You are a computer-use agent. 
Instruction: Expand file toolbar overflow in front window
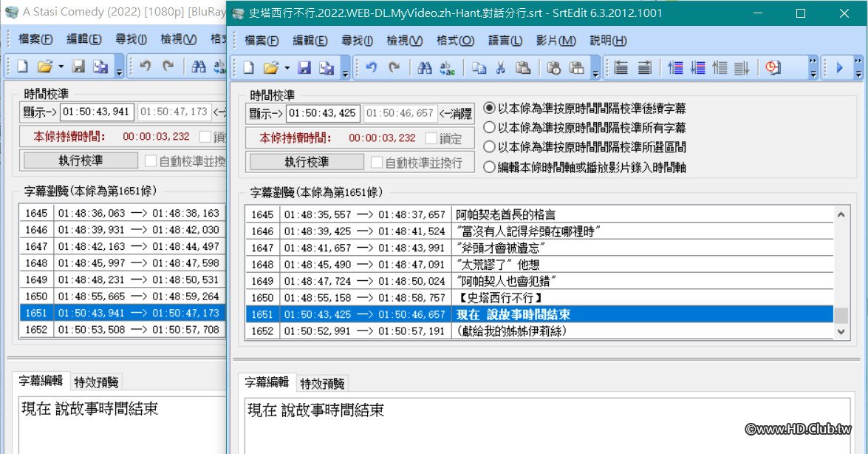pyautogui.click(x=345, y=68)
